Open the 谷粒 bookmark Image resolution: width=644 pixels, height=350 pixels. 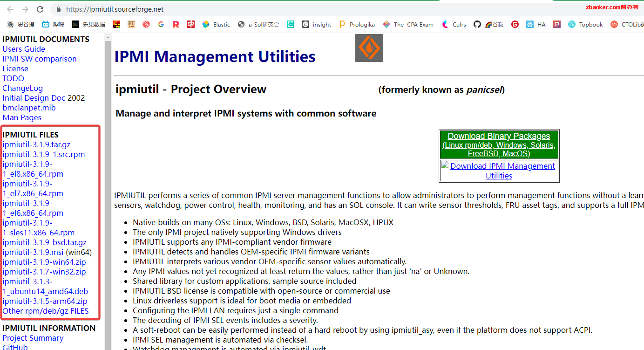coord(495,24)
